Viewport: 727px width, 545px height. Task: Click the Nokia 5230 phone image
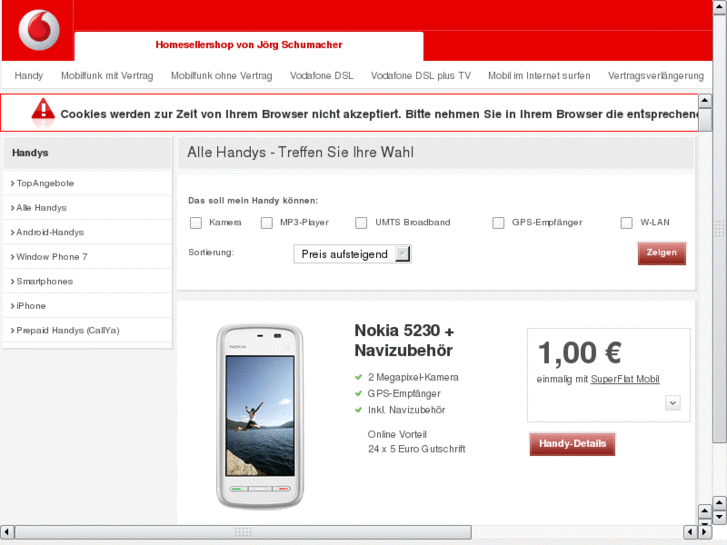click(260, 416)
